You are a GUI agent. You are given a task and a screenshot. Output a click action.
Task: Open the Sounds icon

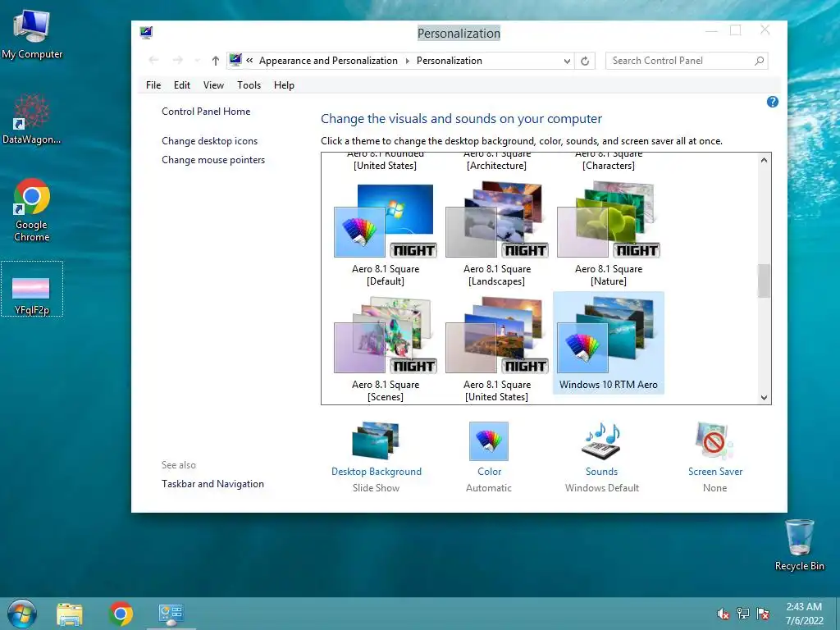pyautogui.click(x=601, y=441)
